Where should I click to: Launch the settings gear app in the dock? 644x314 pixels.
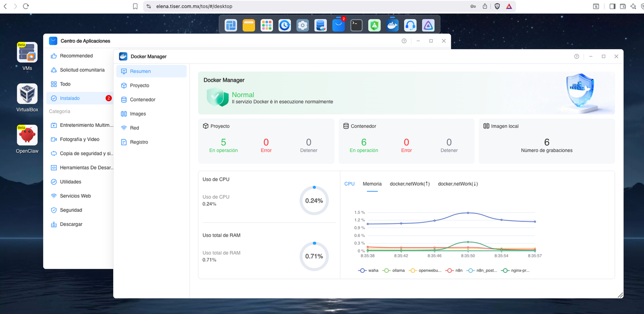[x=302, y=25]
